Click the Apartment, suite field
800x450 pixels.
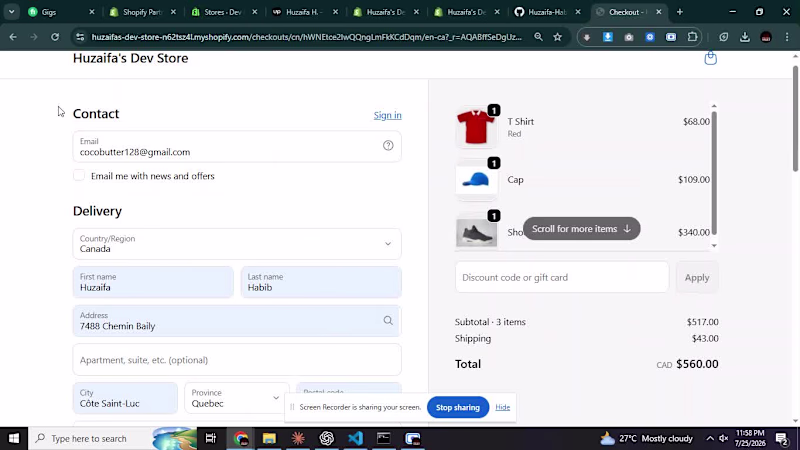pyautogui.click(x=237, y=360)
